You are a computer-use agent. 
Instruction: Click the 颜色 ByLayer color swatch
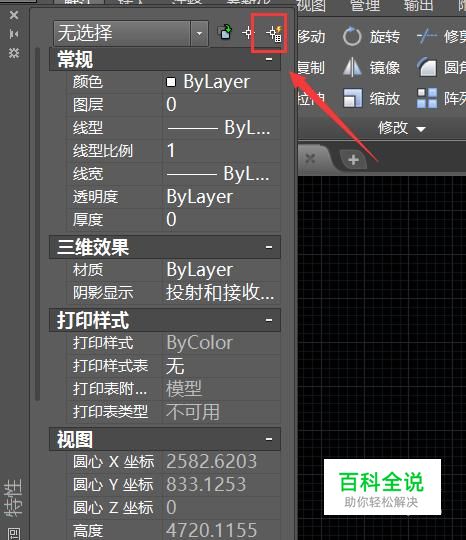171,82
